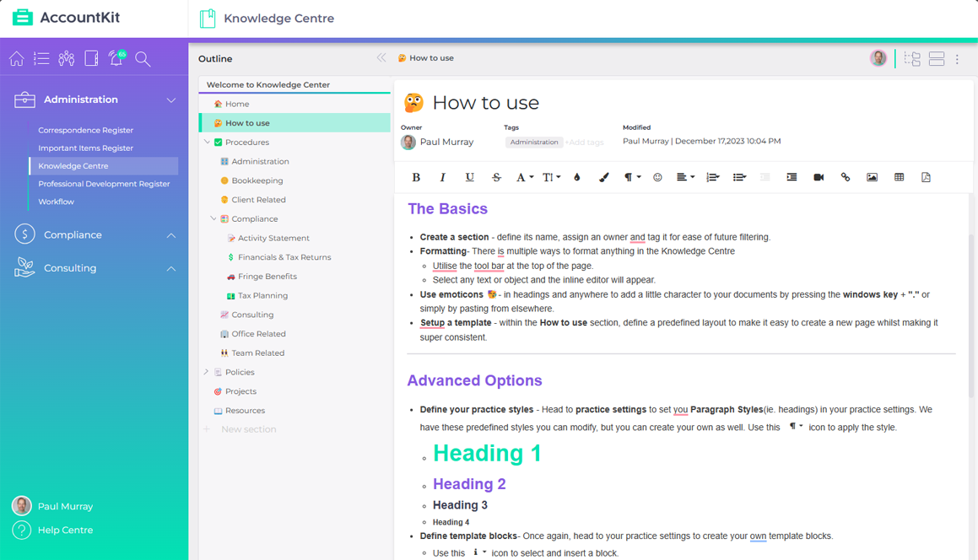Open the notebook icon in sidebar
Image resolution: width=978 pixels, height=560 pixels.
click(91, 59)
